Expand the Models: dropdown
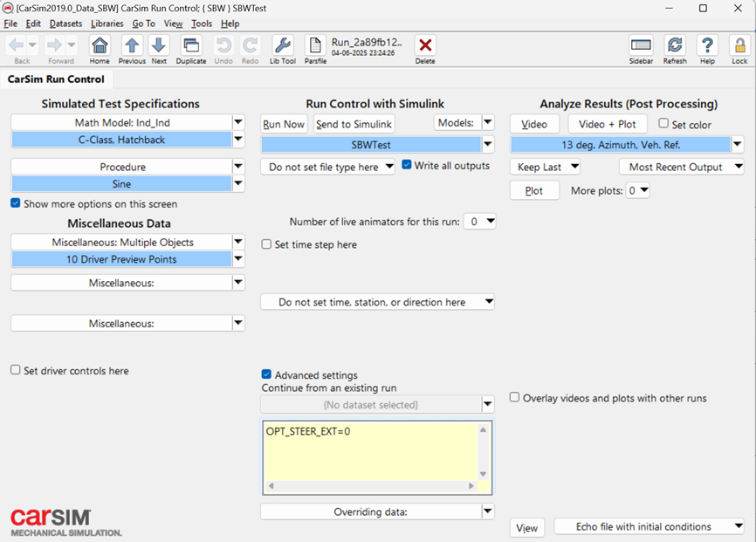756x542 pixels. point(488,122)
